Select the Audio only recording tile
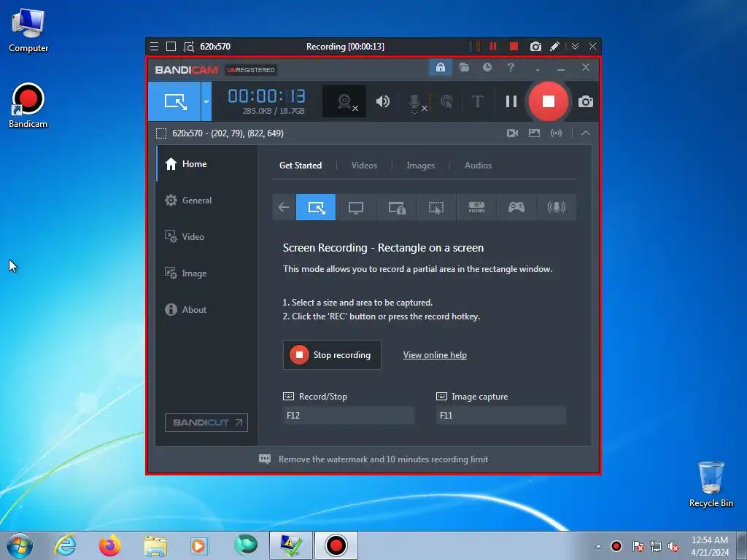 point(556,207)
